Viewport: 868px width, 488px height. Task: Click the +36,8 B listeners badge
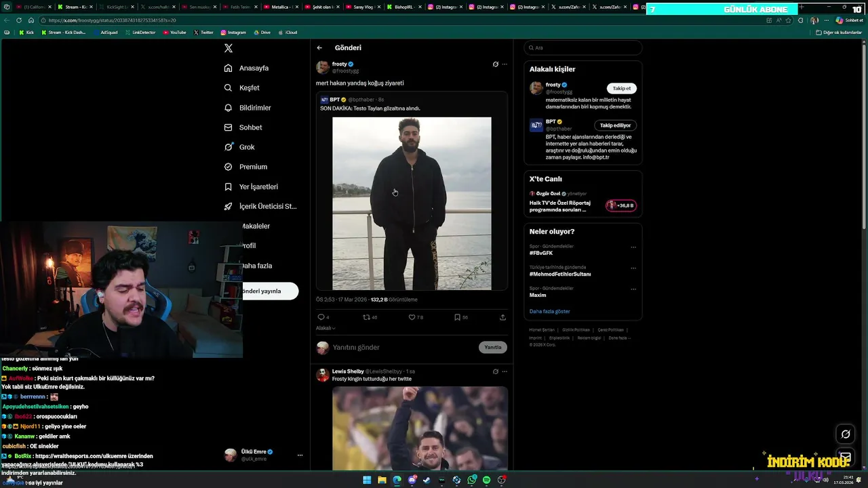621,205
